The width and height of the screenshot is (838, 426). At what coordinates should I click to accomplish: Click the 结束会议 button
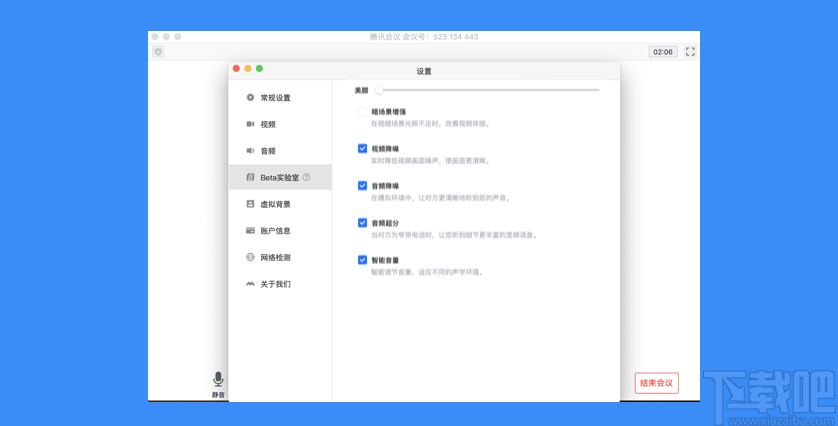coord(656,383)
